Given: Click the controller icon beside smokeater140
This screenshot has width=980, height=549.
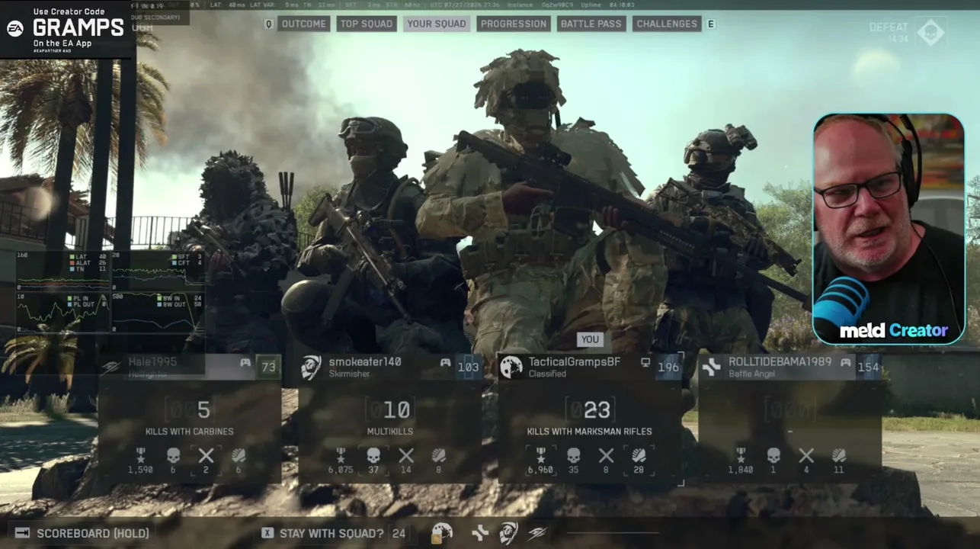Looking at the screenshot, I should pyautogui.click(x=445, y=363).
